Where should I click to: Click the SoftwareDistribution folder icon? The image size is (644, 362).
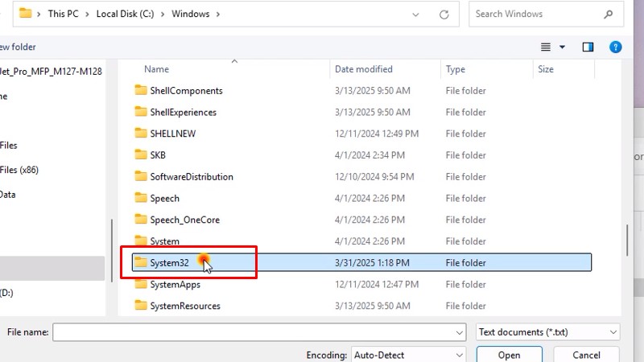(x=141, y=177)
